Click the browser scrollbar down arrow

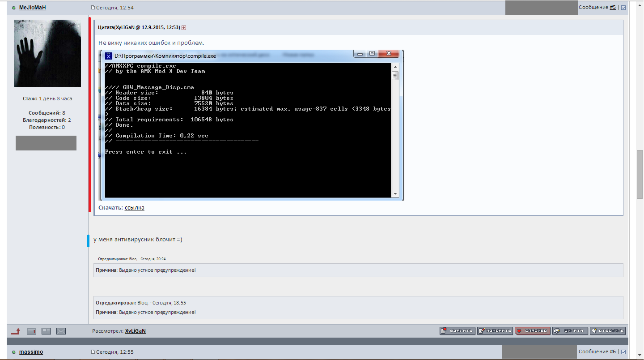pos(640,356)
